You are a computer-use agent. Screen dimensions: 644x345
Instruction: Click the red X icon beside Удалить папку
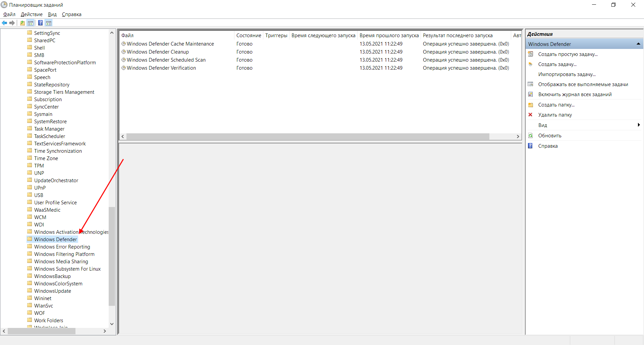pos(531,115)
